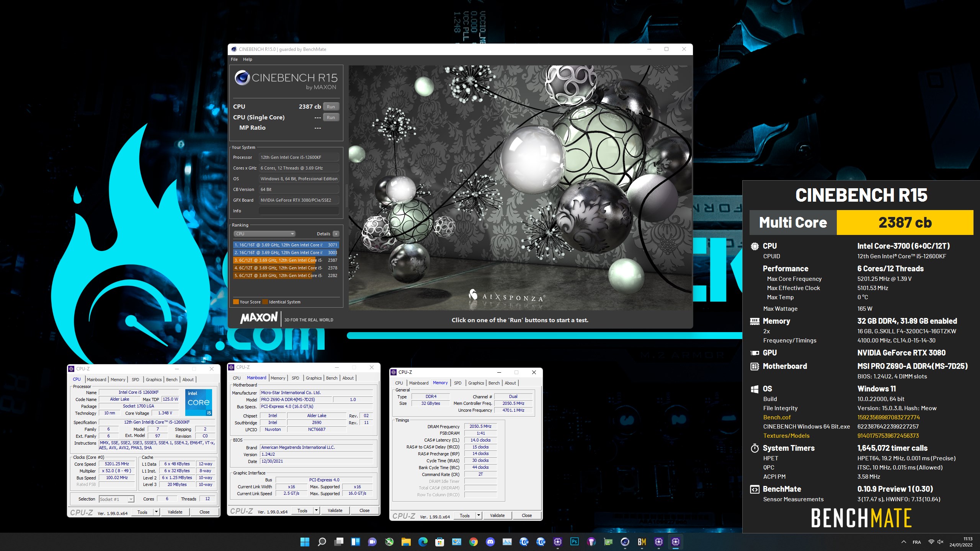
Task: Launch Google Chrome from the taskbar
Action: tap(474, 542)
